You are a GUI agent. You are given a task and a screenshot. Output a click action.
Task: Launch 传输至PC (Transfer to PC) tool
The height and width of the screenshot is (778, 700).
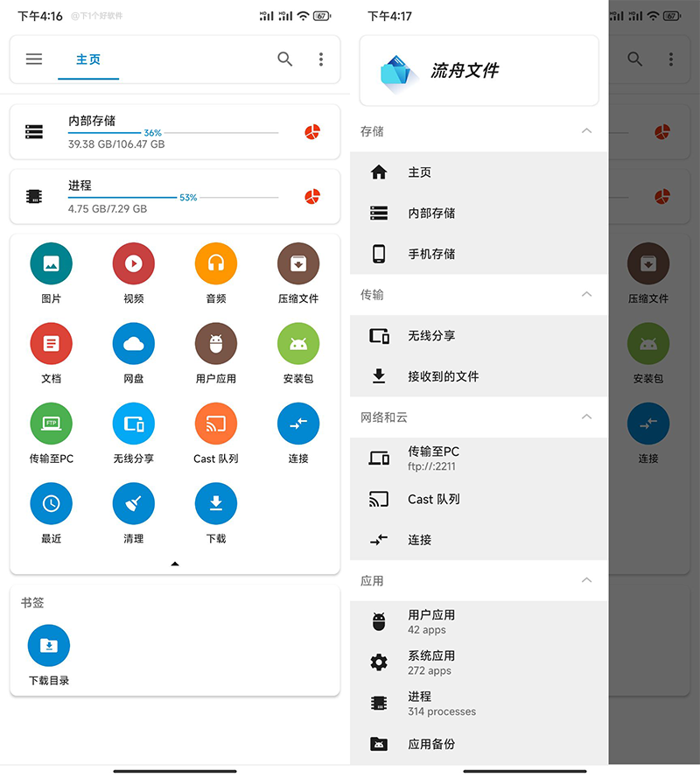51,424
